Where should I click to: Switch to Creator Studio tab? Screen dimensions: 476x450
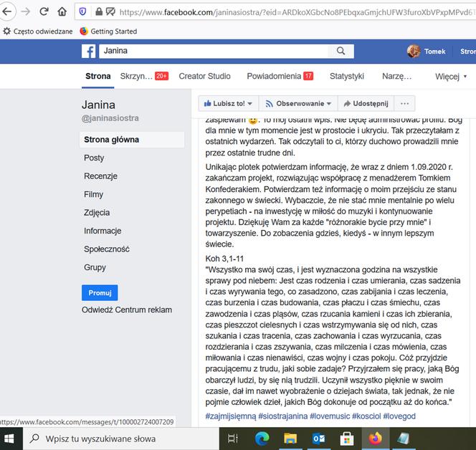[x=204, y=76]
